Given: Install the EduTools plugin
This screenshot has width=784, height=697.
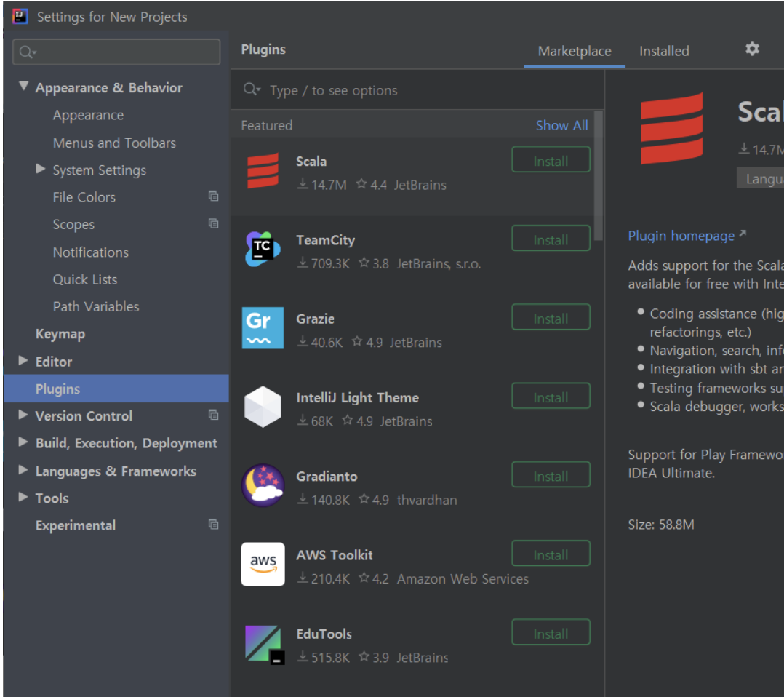Looking at the screenshot, I should (551, 632).
